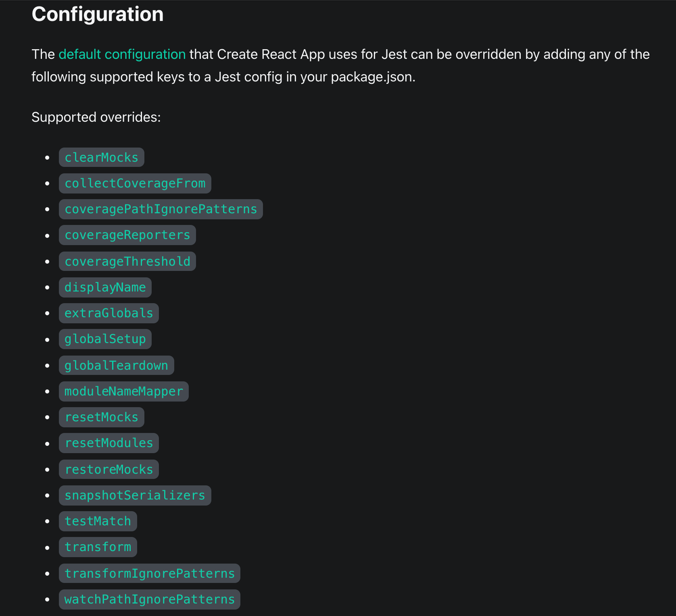
Task: Click the 'Supported overrides:' text
Action: tap(96, 117)
